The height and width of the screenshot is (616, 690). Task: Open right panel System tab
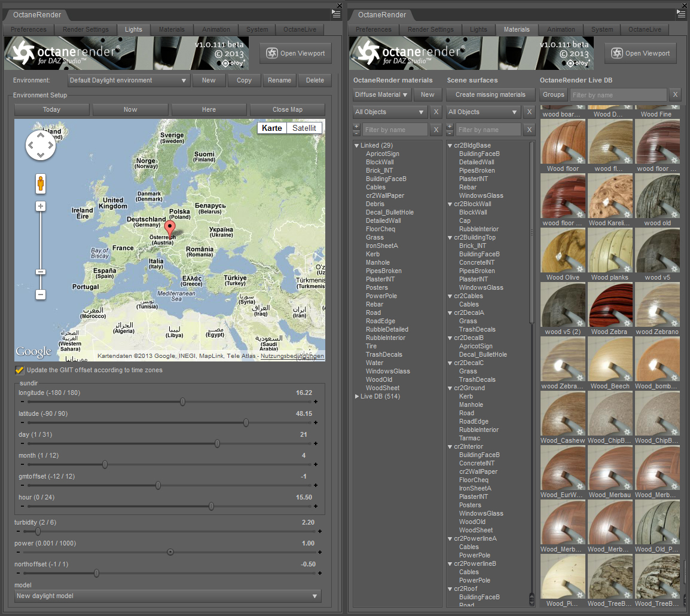(602, 29)
